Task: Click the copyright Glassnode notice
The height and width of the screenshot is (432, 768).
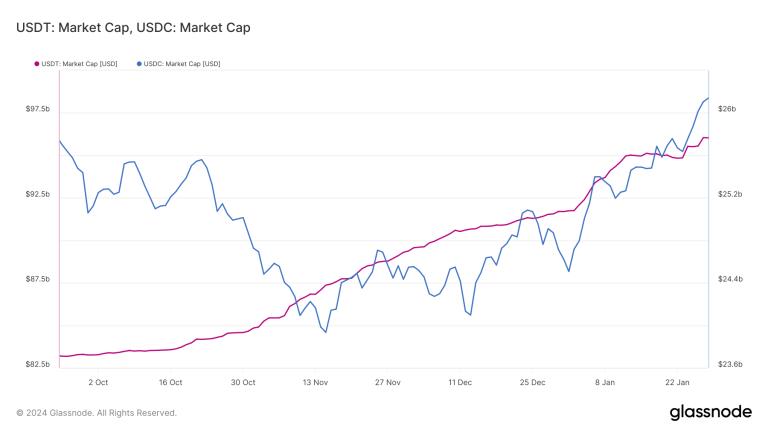Action: tap(96, 413)
